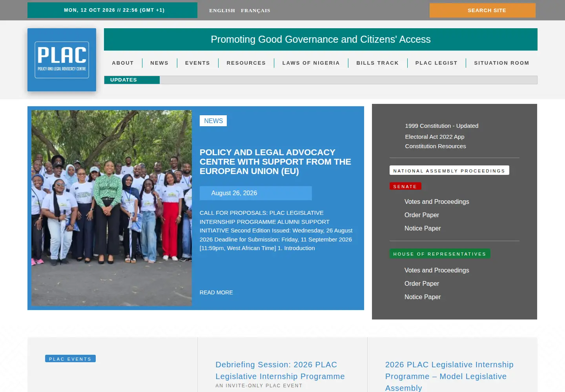This screenshot has height=392, width=565.
Task: Open the News menu
Action: [159, 63]
